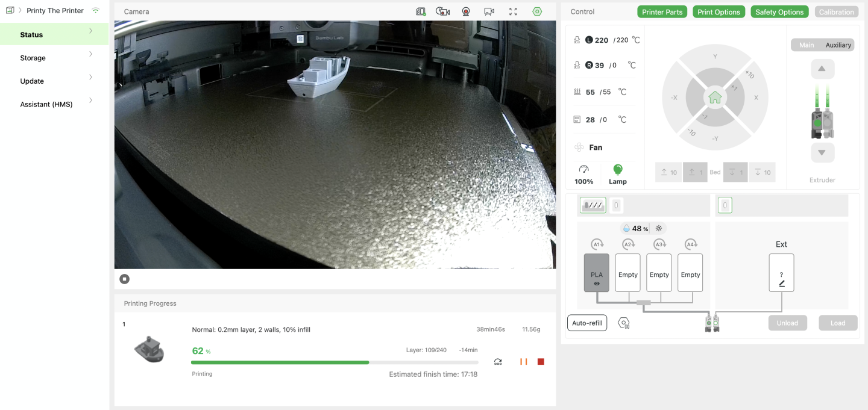Click the A1 slot refresh icon
This screenshot has width=868, height=410.
pyautogui.click(x=597, y=244)
